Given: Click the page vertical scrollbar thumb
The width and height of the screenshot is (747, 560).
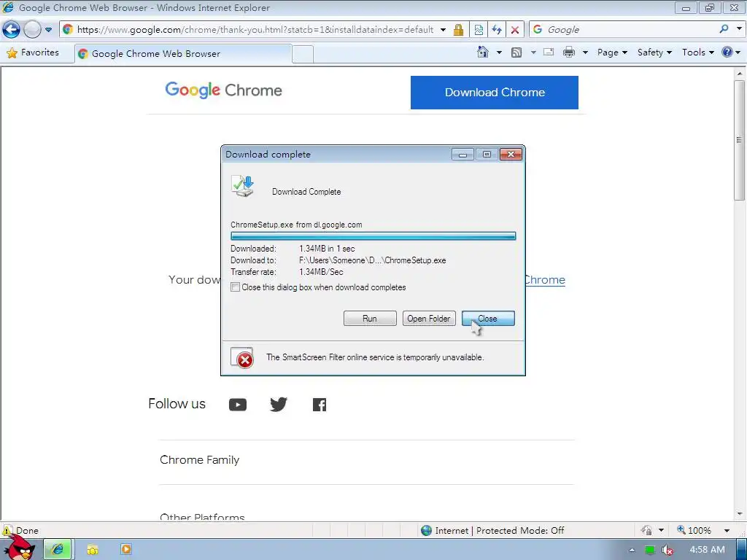Looking at the screenshot, I should (739, 140).
